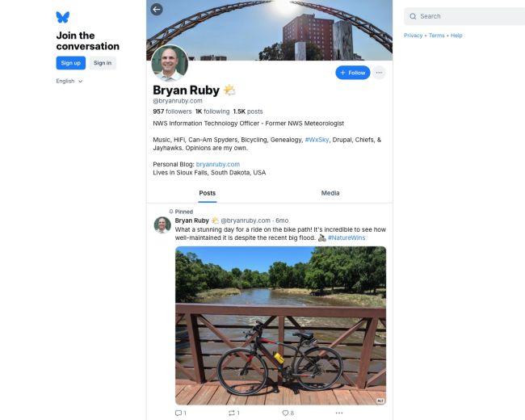The width and height of the screenshot is (525, 420).
Task: Go back using the arrow icon
Action: [157, 10]
